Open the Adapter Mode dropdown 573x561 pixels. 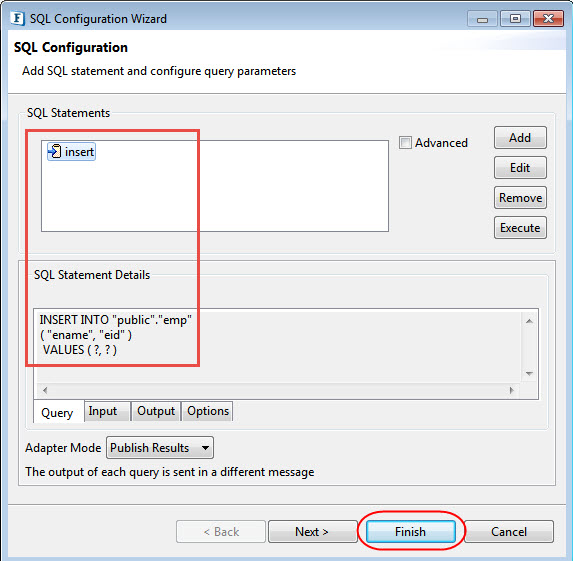click(160, 447)
